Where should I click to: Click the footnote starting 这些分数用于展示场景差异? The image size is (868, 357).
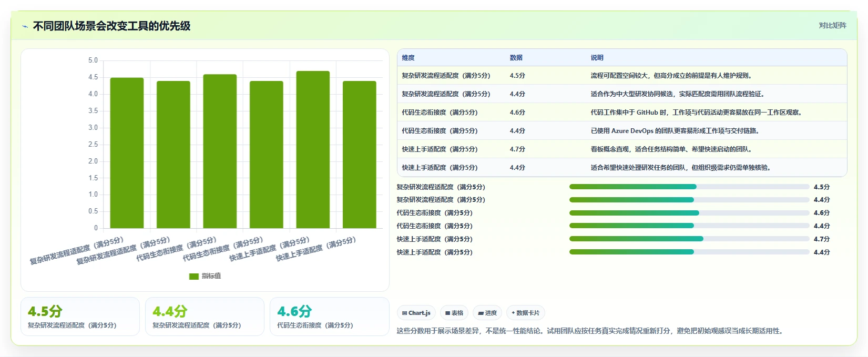[591, 331]
